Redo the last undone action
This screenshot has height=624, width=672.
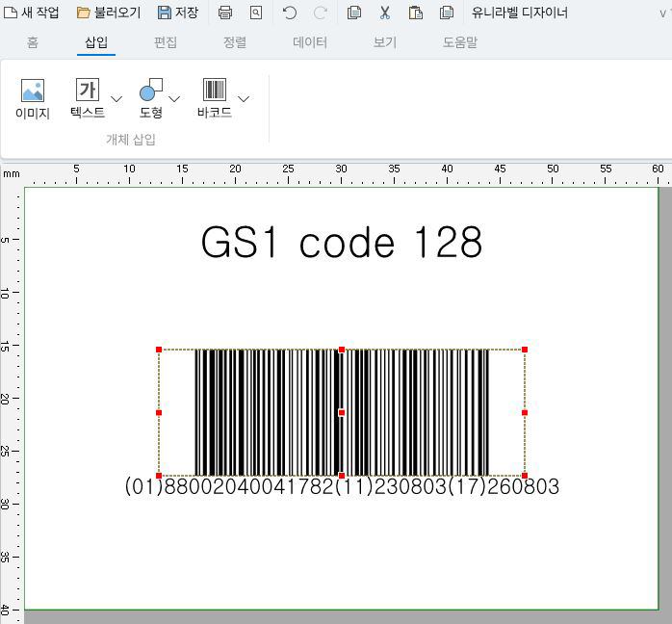(x=321, y=13)
